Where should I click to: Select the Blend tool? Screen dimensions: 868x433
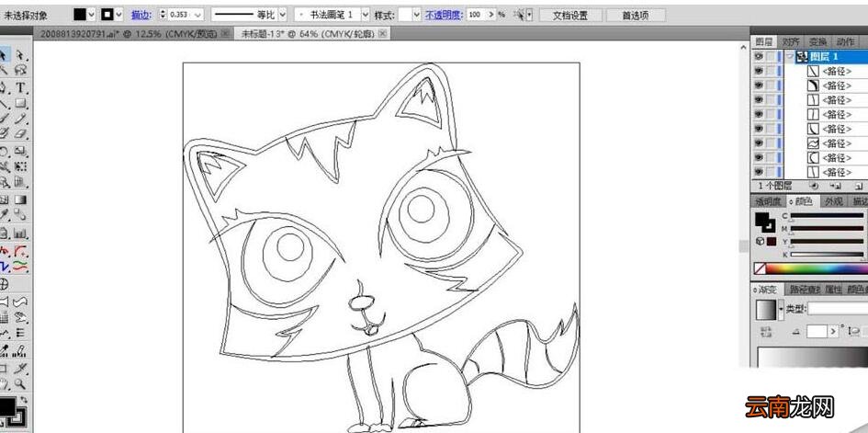(x=20, y=214)
